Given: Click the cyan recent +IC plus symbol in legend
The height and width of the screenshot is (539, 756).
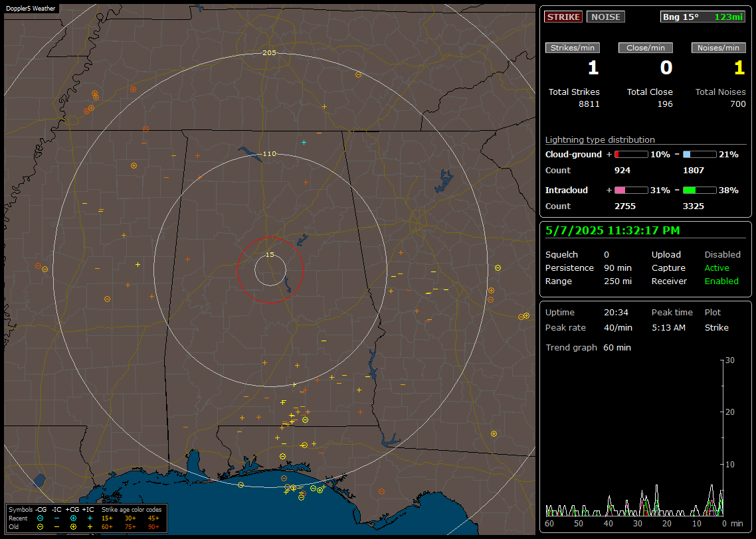Looking at the screenshot, I should point(90,518).
